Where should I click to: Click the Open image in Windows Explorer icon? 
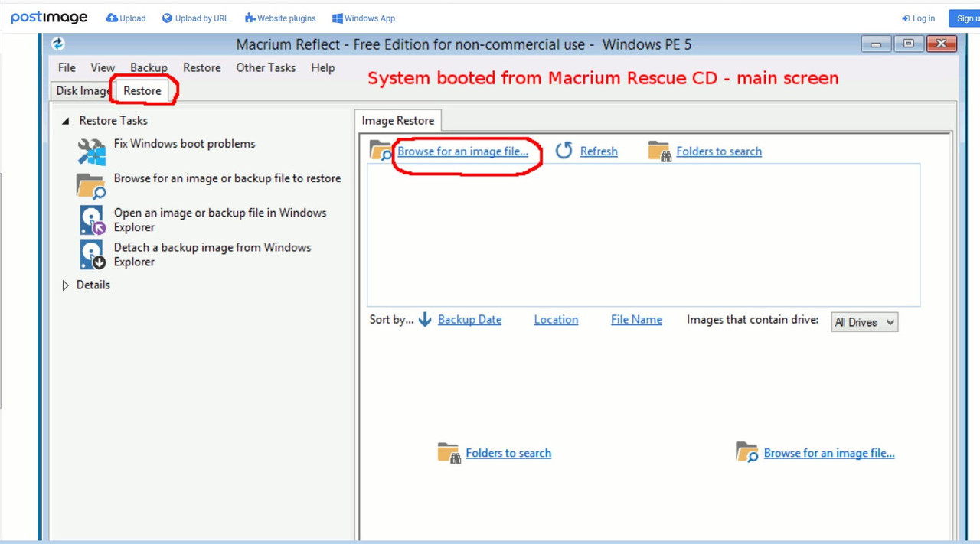click(x=92, y=220)
